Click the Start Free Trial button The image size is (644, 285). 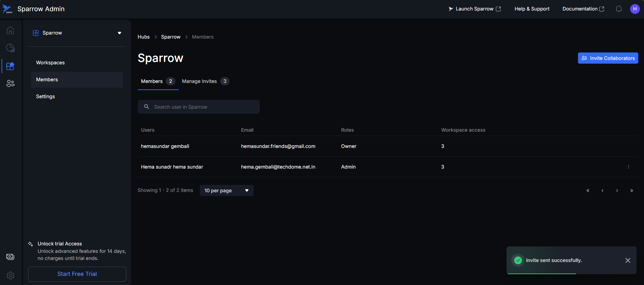point(77,274)
